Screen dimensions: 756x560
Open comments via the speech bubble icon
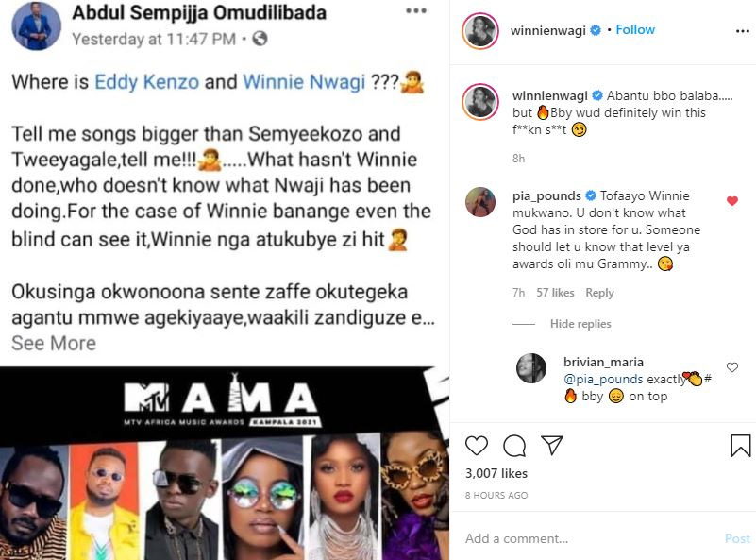click(x=514, y=445)
